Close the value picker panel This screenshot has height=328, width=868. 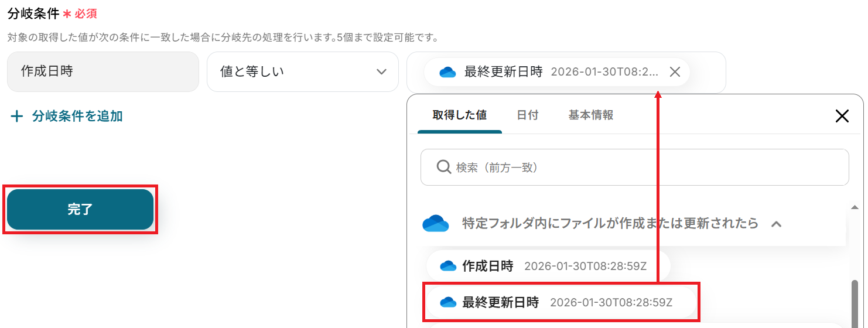point(842,116)
